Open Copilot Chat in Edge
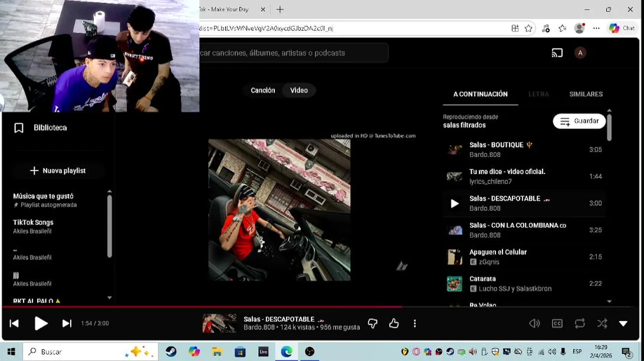 tap(622, 29)
